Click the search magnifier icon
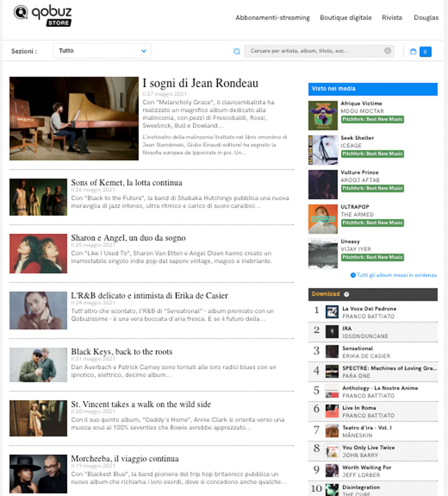 click(x=236, y=51)
